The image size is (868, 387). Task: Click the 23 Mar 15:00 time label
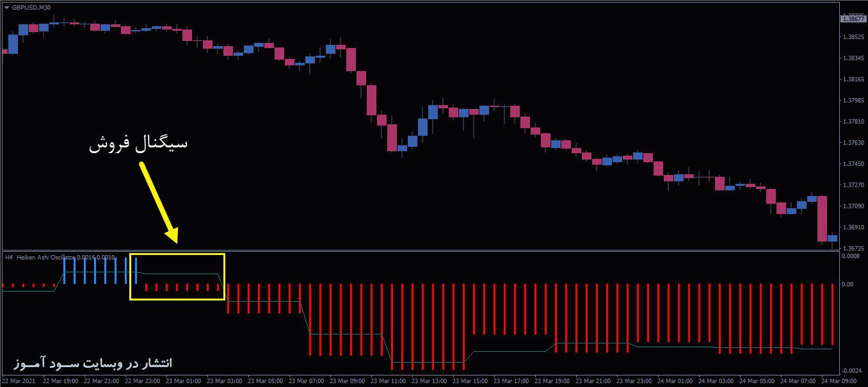click(x=472, y=381)
